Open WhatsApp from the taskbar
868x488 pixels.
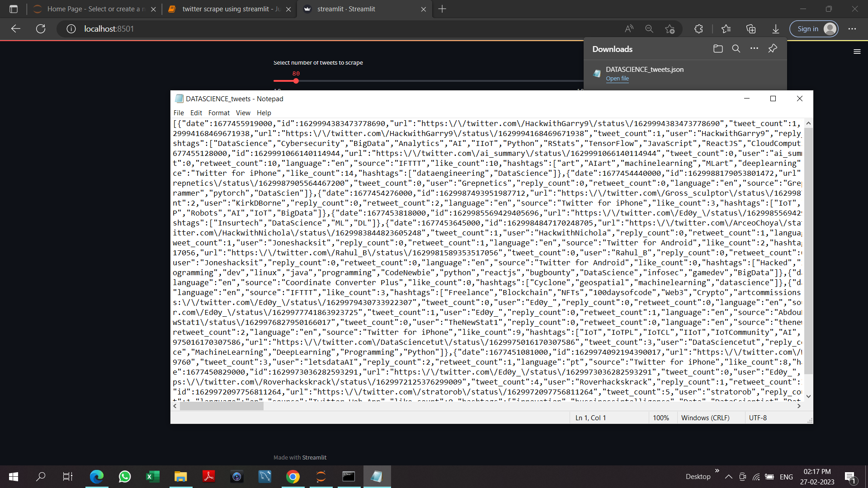pyautogui.click(x=125, y=476)
